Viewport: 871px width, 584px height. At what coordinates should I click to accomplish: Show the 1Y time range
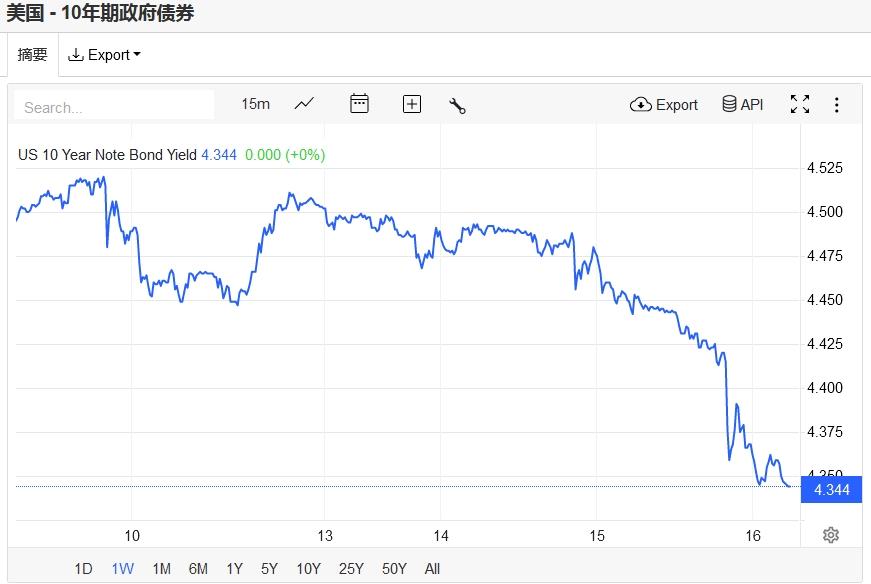tap(234, 569)
